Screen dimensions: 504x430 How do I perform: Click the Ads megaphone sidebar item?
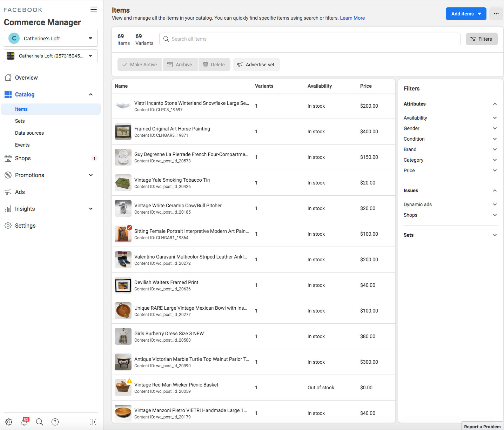click(x=20, y=192)
